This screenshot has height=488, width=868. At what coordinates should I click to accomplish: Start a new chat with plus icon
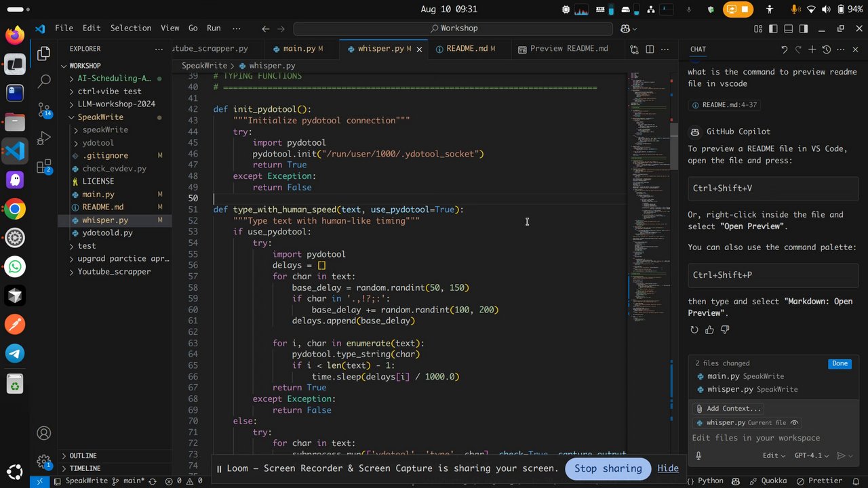click(x=812, y=49)
